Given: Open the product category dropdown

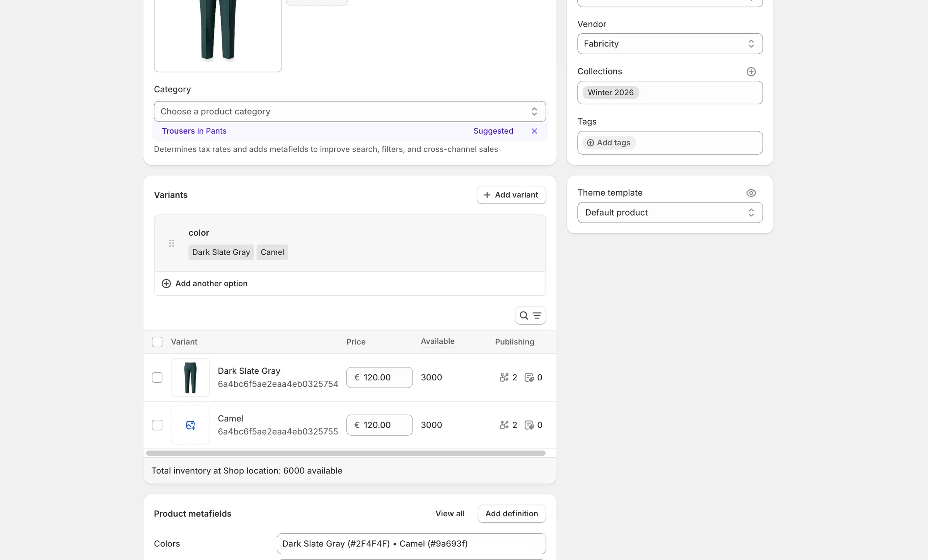Looking at the screenshot, I should pyautogui.click(x=350, y=112).
